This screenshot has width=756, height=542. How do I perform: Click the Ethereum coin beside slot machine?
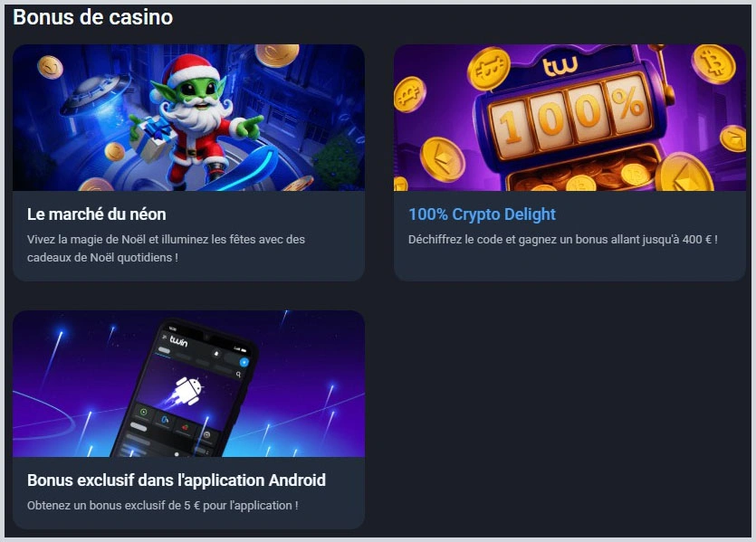(x=442, y=159)
